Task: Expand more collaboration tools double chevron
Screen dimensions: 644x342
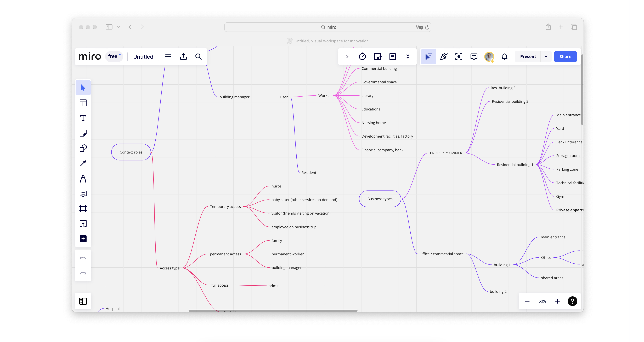Action: (408, 57)
